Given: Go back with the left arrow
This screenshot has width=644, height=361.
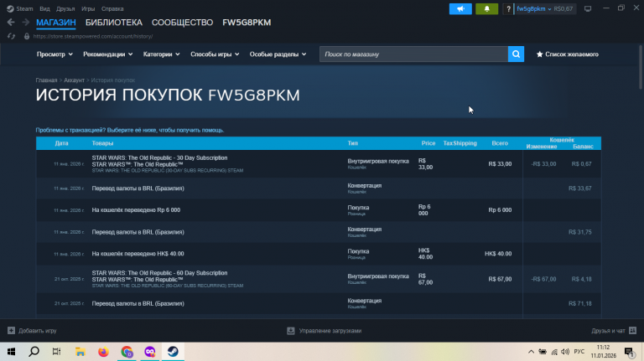Looking at the screenshot, I should pyautogui.click(x=11, y=22).
